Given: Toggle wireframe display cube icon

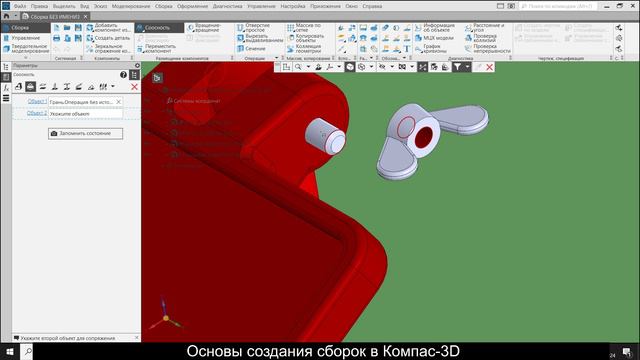Looking at the screenshot, I should 361,67.
